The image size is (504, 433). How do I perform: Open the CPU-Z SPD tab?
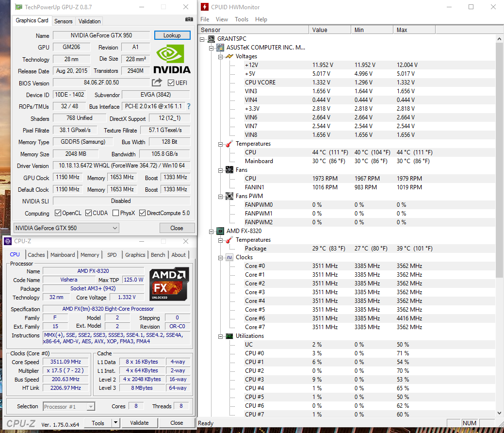112,255
